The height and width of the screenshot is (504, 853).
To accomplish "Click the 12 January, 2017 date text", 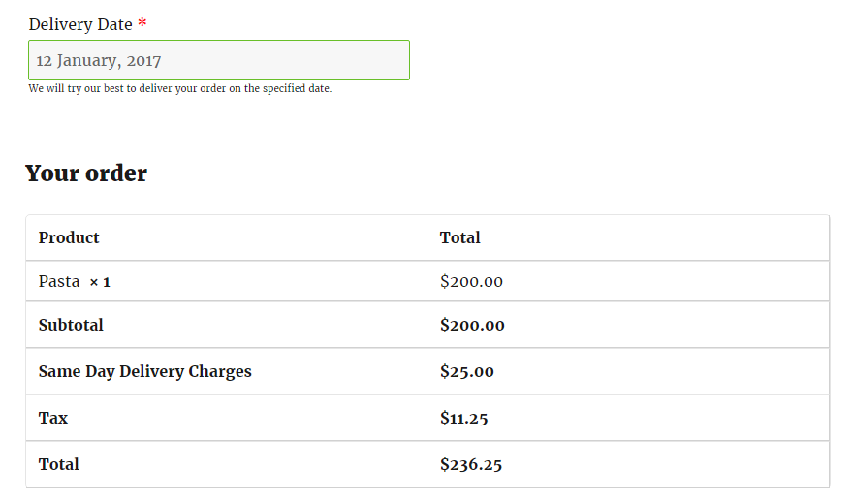I will 99,60.
